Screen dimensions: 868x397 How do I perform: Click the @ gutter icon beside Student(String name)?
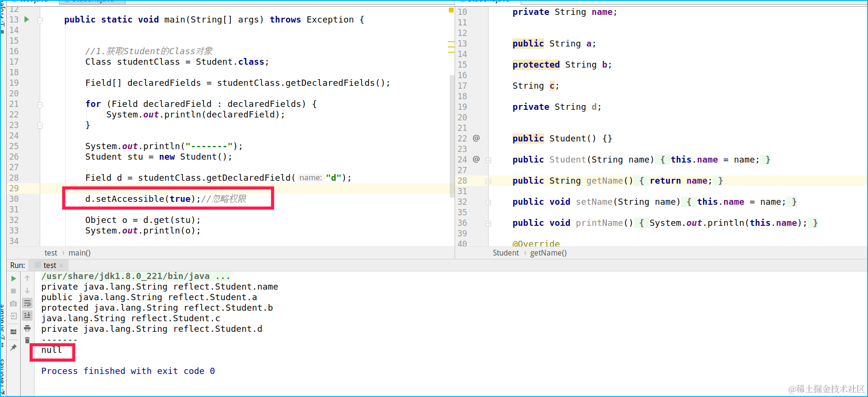[476, 159]
